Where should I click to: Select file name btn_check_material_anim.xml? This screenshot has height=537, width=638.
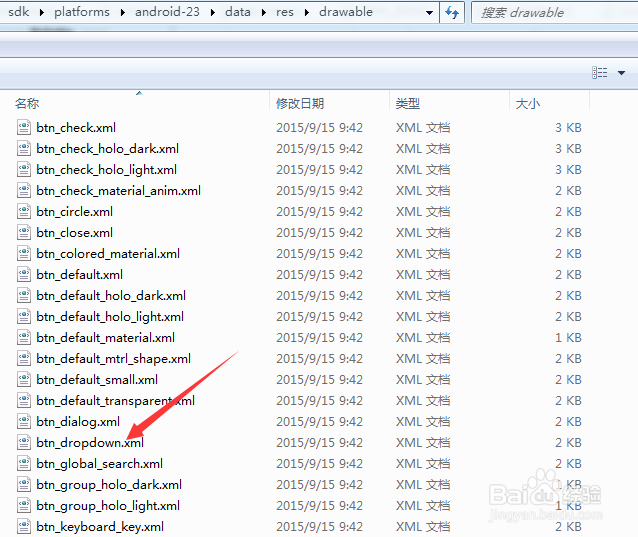click(x=118, y=190)
